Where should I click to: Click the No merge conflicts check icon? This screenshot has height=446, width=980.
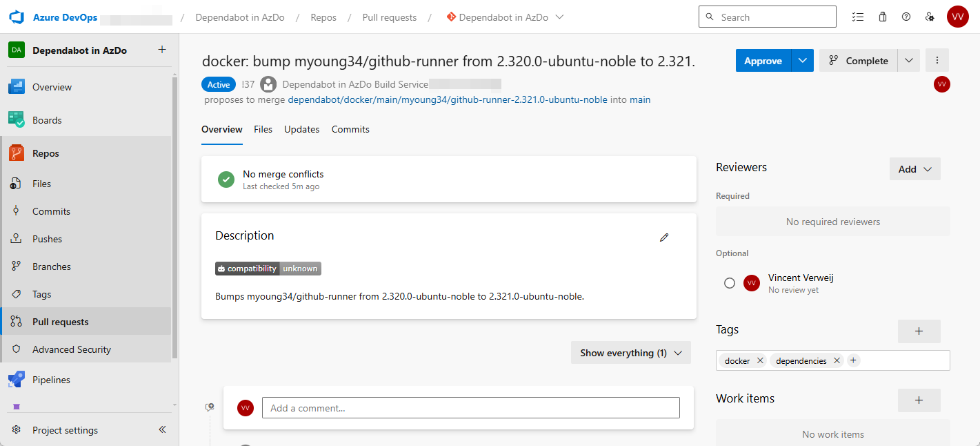coord(226,180)
